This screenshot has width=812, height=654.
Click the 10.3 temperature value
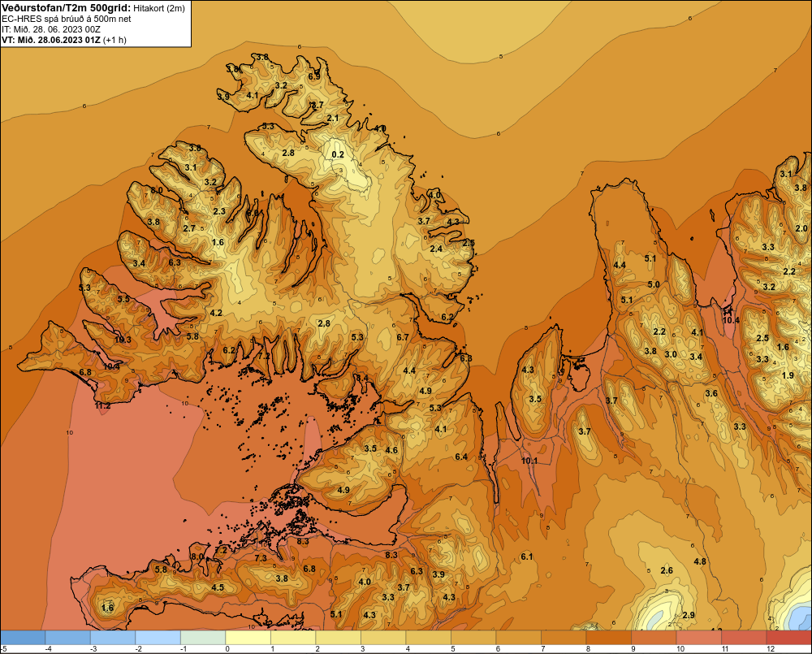point(123,340)
